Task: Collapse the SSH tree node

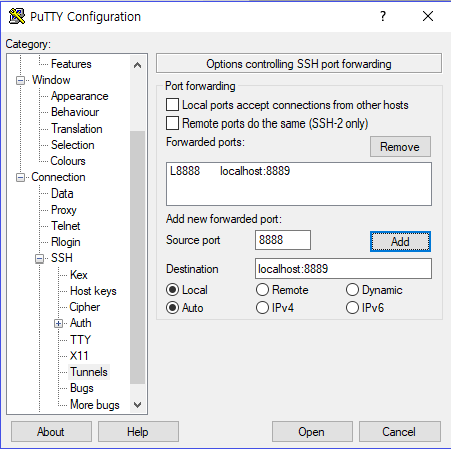Action: tap(39, 258)
